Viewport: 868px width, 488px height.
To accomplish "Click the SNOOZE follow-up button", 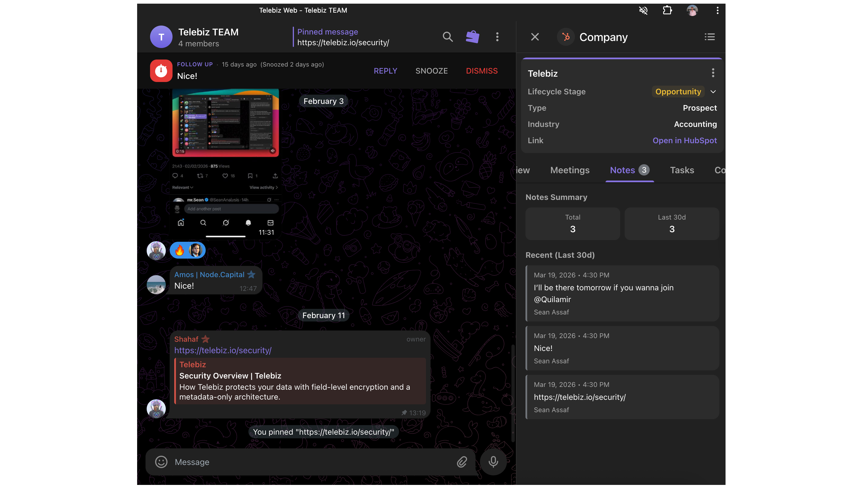I will (431, 71).
